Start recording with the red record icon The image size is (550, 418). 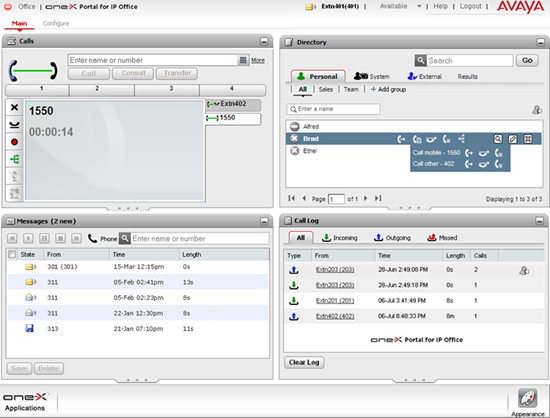click(14, 142)
